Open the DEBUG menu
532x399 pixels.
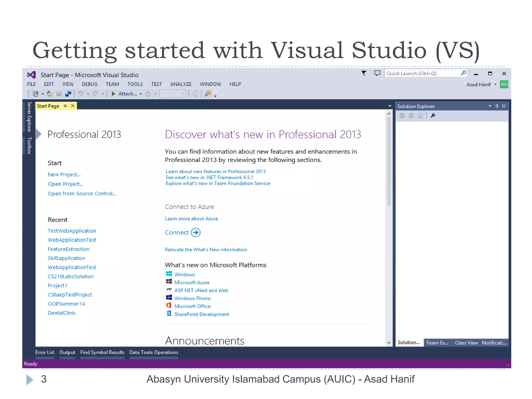[x=89, y=84]
